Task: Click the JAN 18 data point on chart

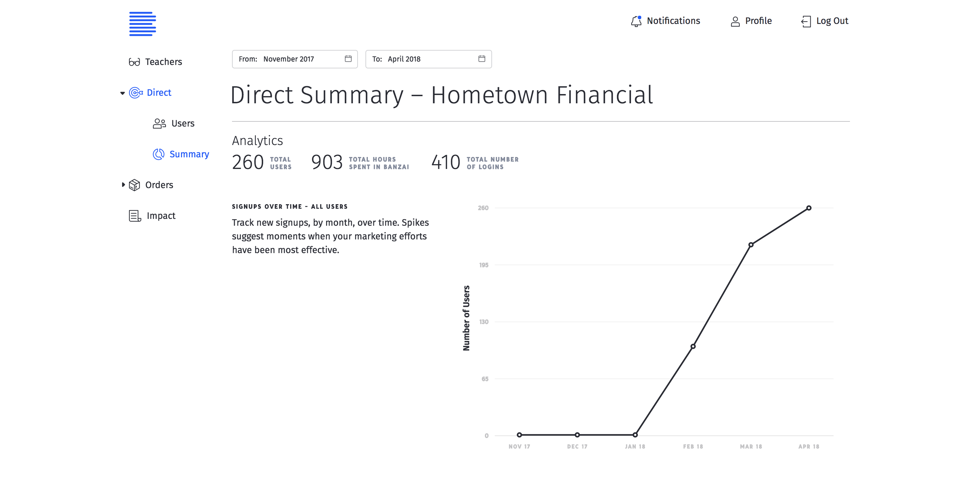Action: 635,435
